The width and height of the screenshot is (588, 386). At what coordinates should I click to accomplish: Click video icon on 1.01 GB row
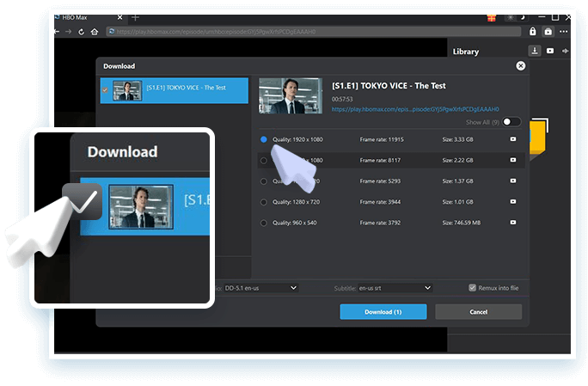coord(513,202)
